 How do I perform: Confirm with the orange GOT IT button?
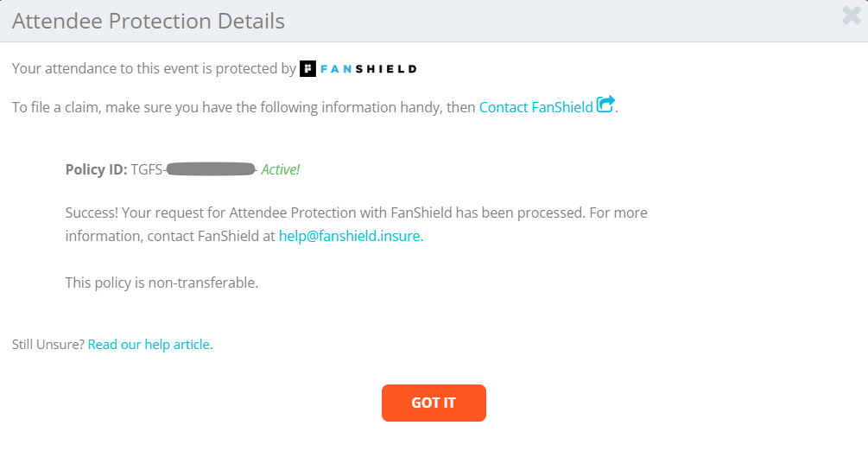pyautogui.click(x=434, y=403)
